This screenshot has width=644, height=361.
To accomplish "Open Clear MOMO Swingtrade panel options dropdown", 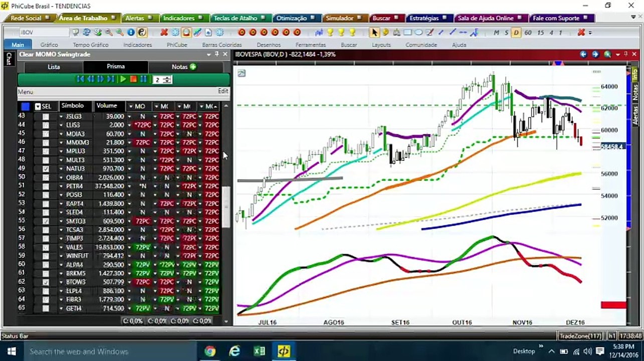I will click(208, 54).
